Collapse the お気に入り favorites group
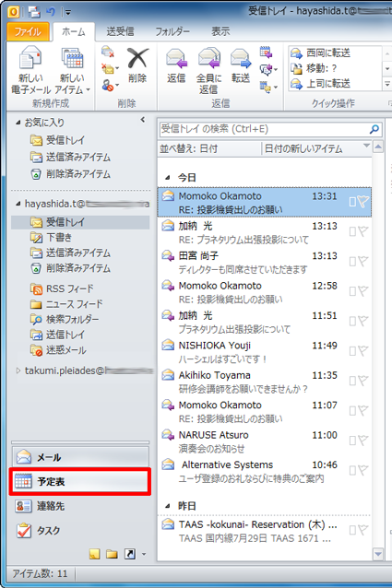Viewport: 392px width, 588px height. [18, 123]
